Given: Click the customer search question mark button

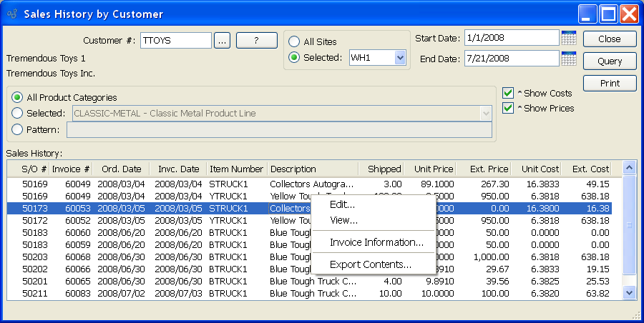Looking at the screenshot, I should point(257,41).
